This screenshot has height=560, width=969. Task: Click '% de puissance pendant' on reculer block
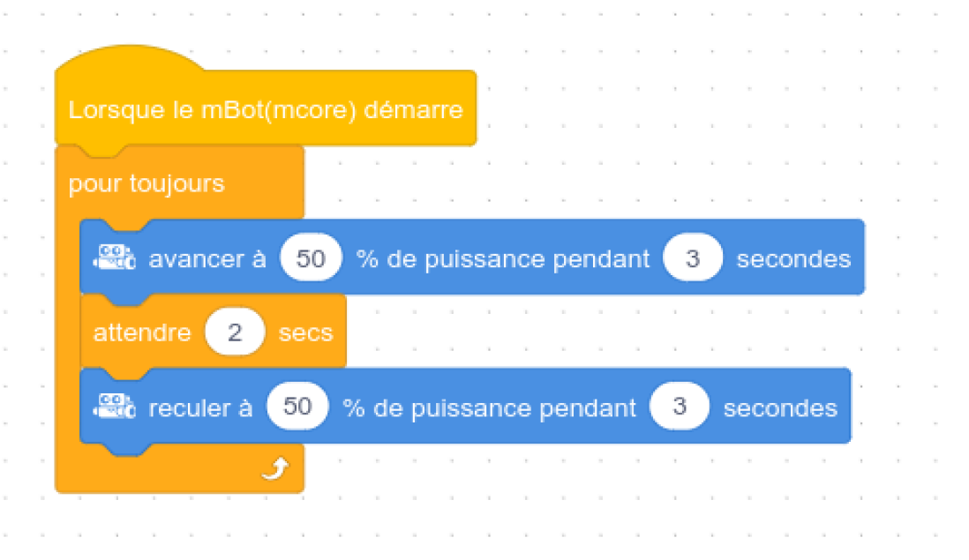(x=489, y=408)
